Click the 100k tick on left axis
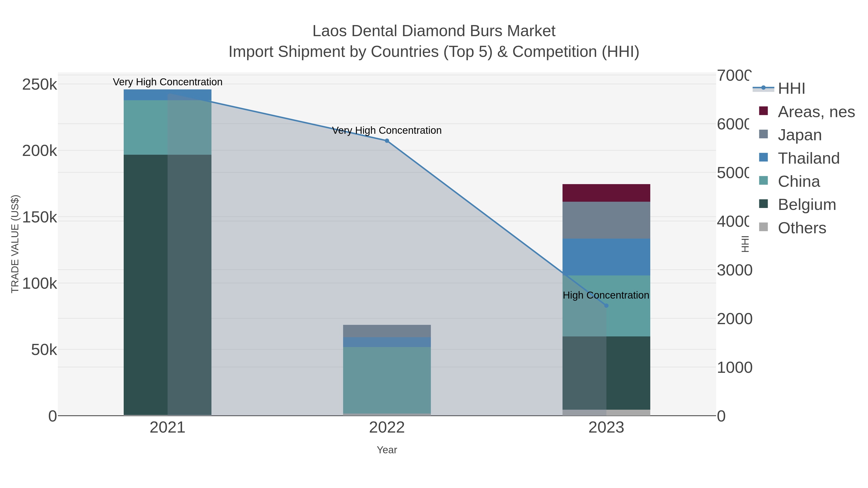868x488 pixels. click(40, 284)
